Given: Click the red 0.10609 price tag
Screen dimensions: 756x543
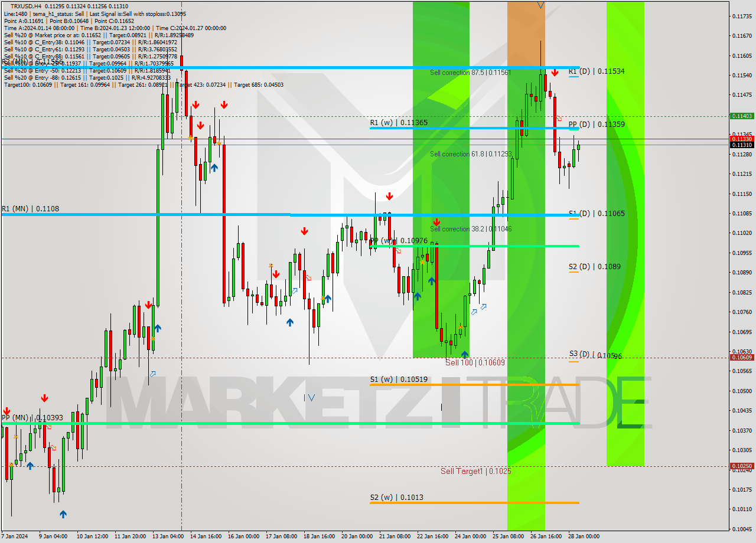Looking at the screenshot, I should click(742, 357).
